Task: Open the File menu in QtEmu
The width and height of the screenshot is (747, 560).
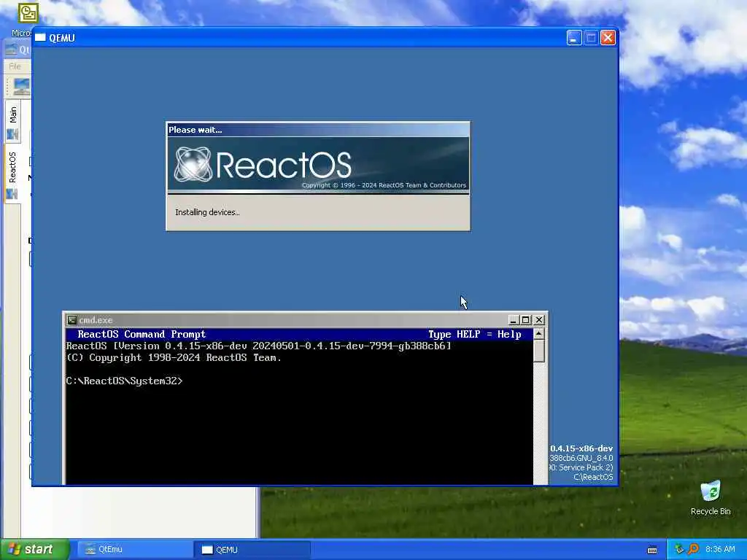Action: (15, 66)
